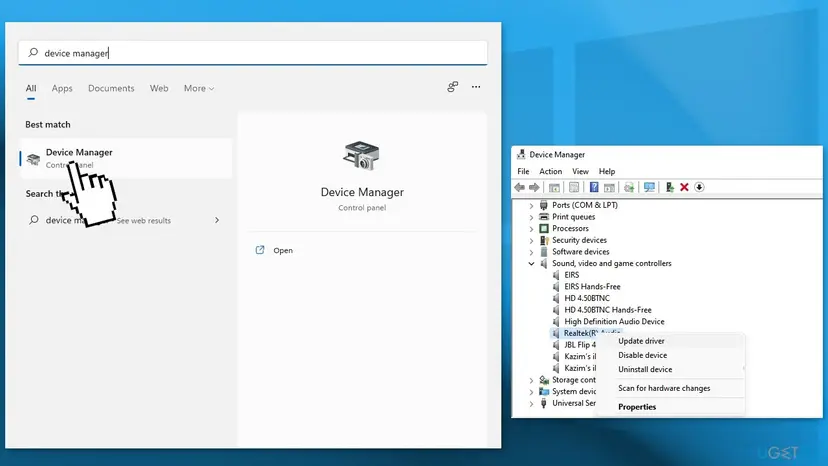Click the magnifier icon in the search box
The height and width of the screenshot is (466, 828).
pyautogui.click(x=33, y=52)
